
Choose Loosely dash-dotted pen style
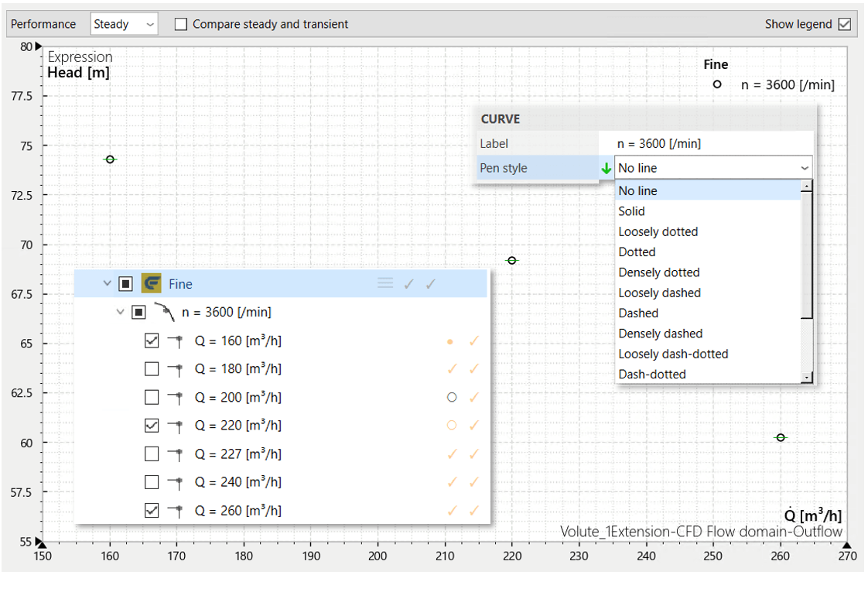pos(708,354)
